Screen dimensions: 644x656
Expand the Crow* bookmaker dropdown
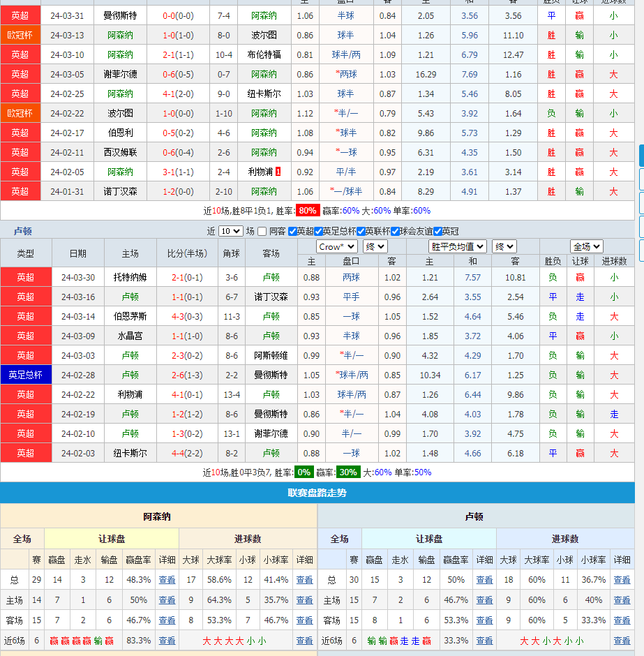pos(337,246)
